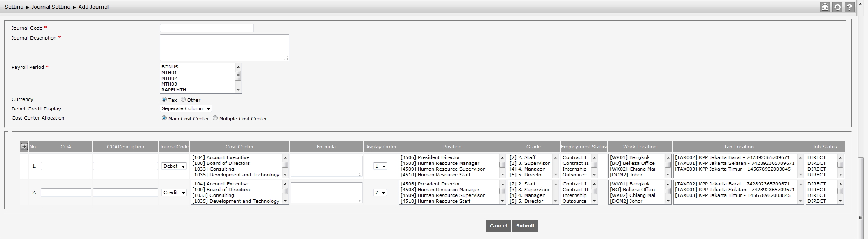Click the COADescription input in row 2

pyautogui.click(x=126, y=192)
